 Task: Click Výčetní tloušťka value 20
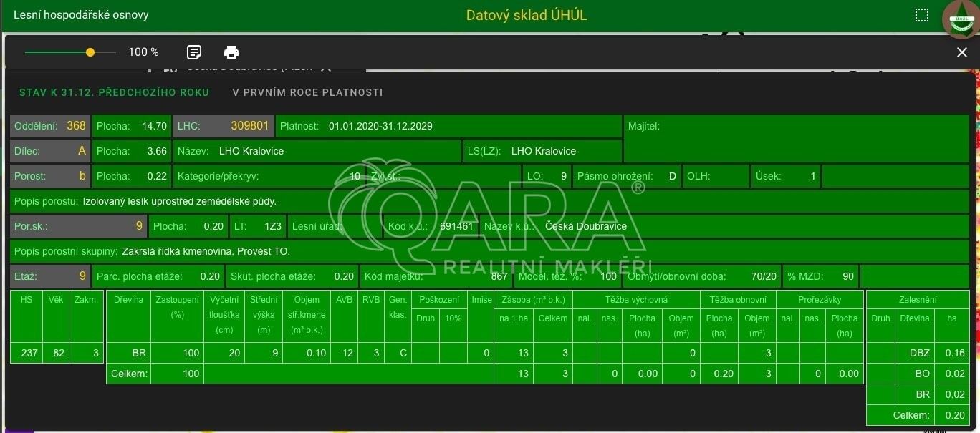pos(226,353)
